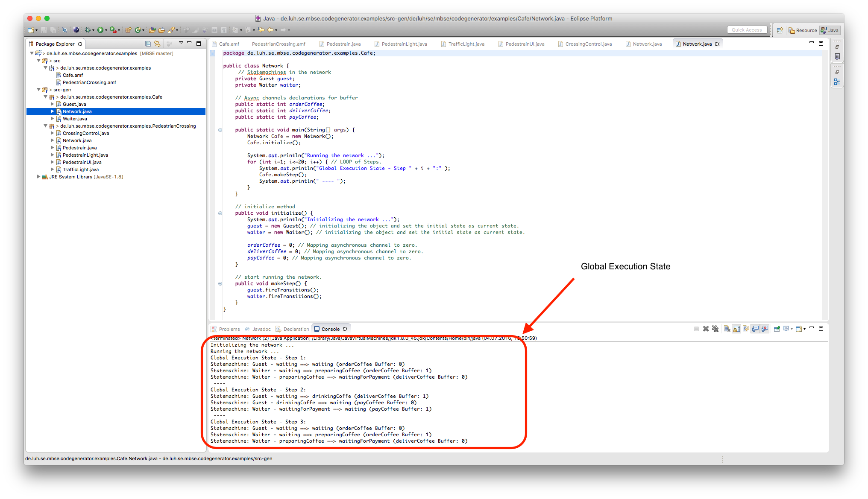
Task: Collapse the makeStep method fold marker
Action: (220, 283)
